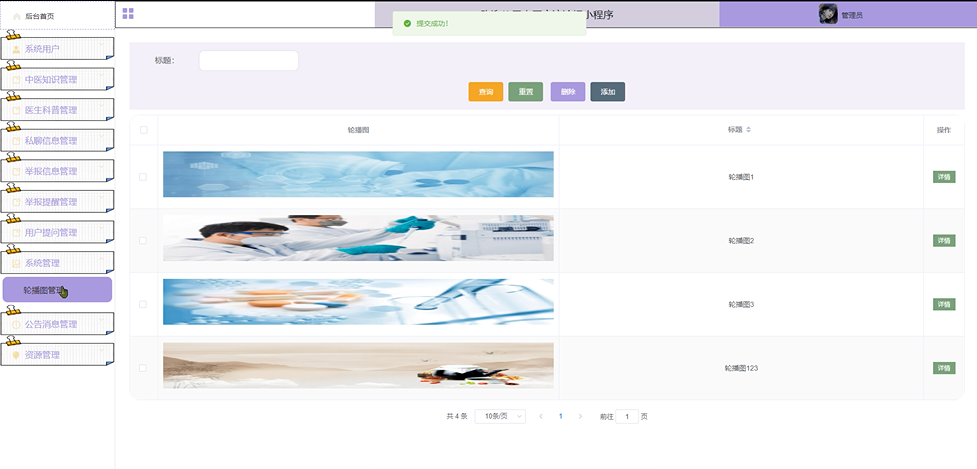Click the 共 4 条 total count text
The width and height of the screenshot is (977, 469).
coord(457,416)
